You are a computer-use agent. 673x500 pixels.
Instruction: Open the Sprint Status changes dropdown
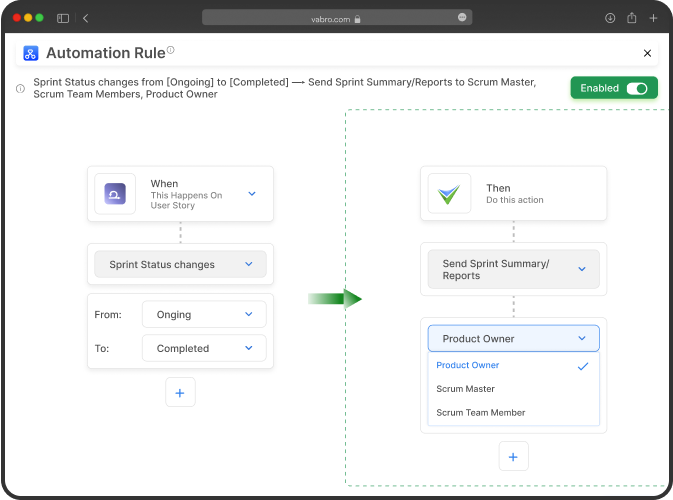click(180, 265)
